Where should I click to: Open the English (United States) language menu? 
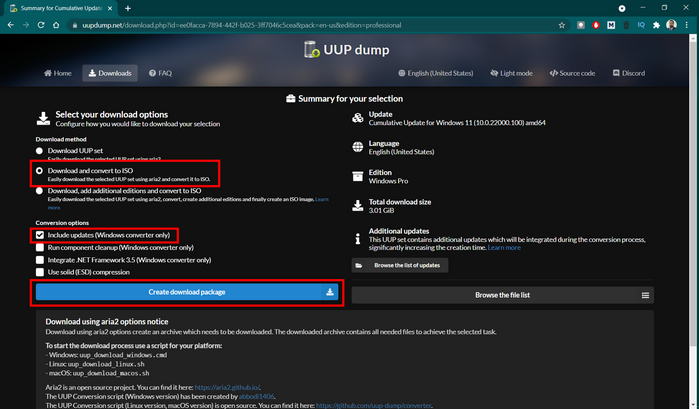pos(436,73)
